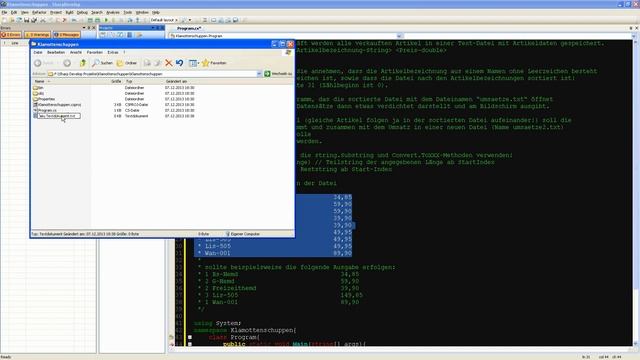Screen dimensions: 640x360
Task: Click the Eigener Computer status bar entry
Action: coord(242,234)
